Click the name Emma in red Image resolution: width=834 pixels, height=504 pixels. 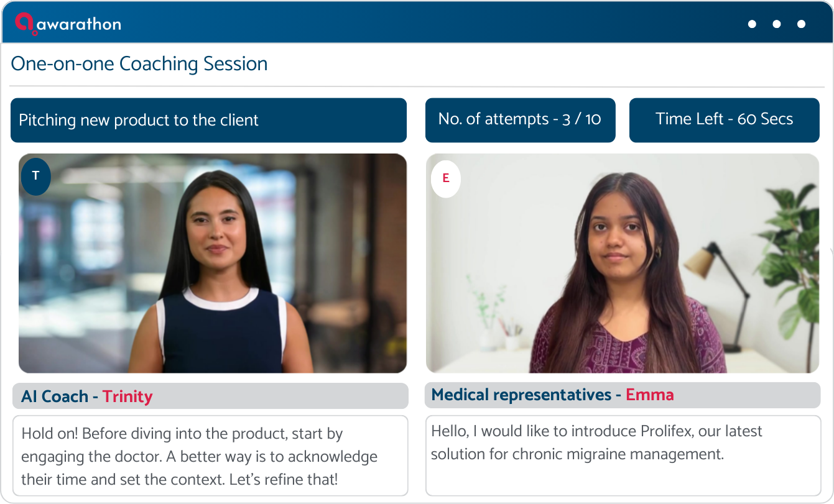coord(650,395)
